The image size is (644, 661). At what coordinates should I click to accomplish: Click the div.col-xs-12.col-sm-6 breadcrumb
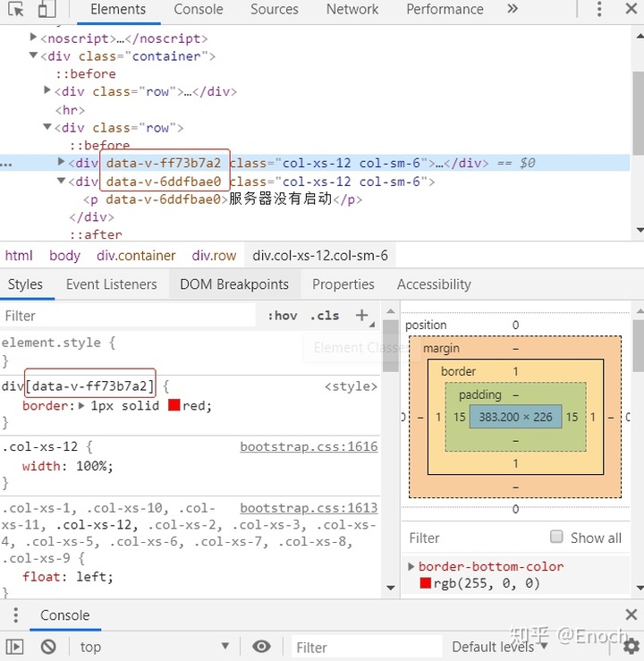click(320, 256)
